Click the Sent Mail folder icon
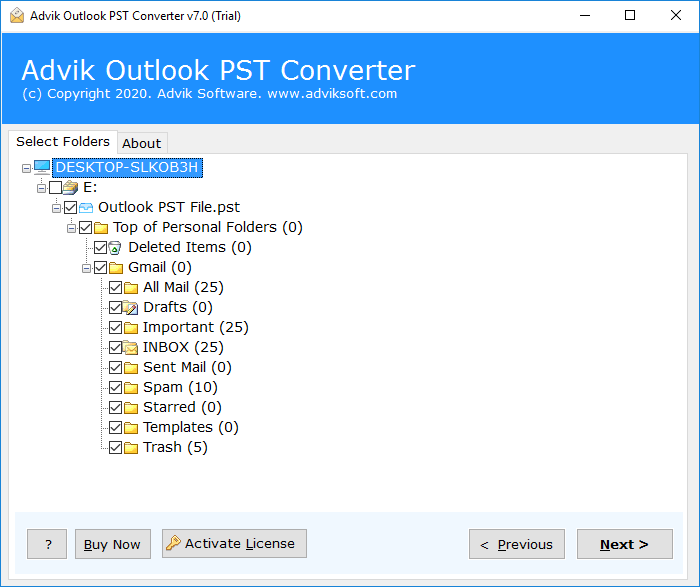The width and height of the screenshot is (700, 587). (x=131, y=368)
